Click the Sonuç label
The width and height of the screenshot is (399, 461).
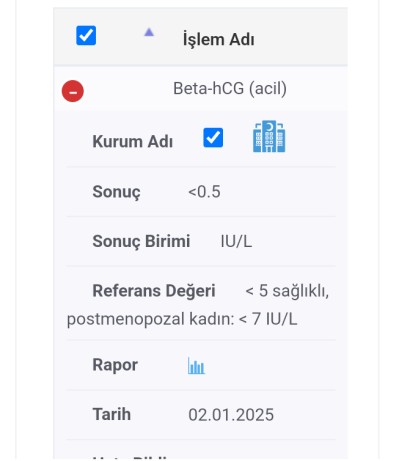(x=116, y=192)
